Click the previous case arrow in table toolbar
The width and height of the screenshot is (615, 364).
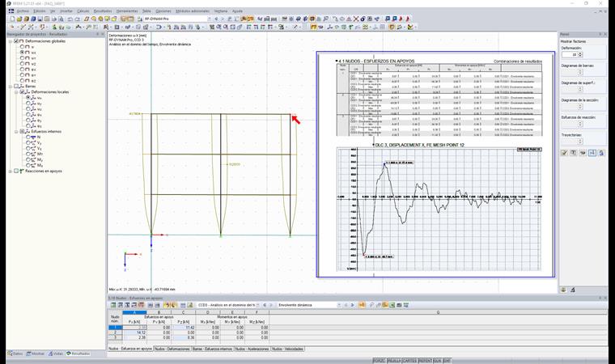[x=265, y=305]
